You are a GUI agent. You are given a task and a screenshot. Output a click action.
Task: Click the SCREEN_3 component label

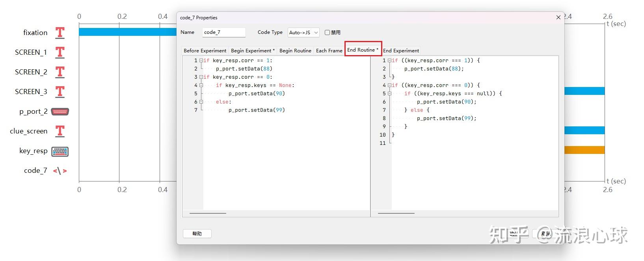31,92
